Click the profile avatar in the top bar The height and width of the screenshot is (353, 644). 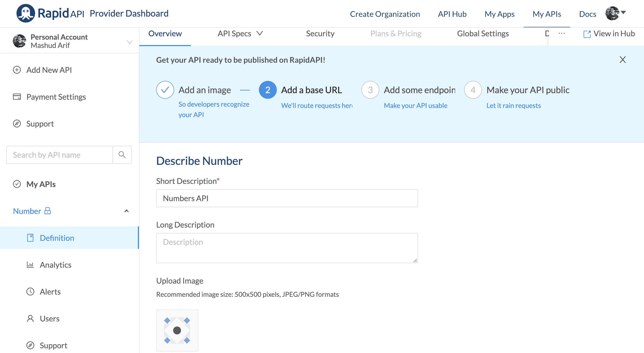(x=612, y=13)
